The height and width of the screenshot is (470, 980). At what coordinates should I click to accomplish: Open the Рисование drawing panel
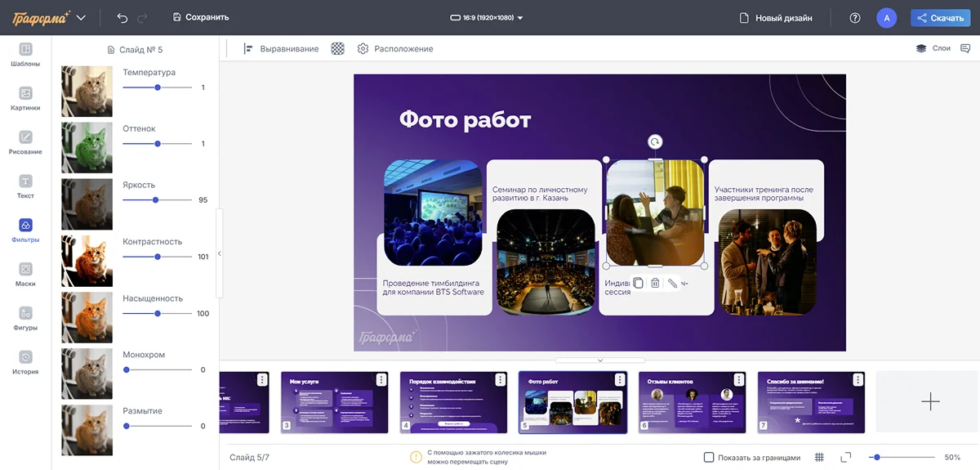pyautogui.click(x=25, y=143)
